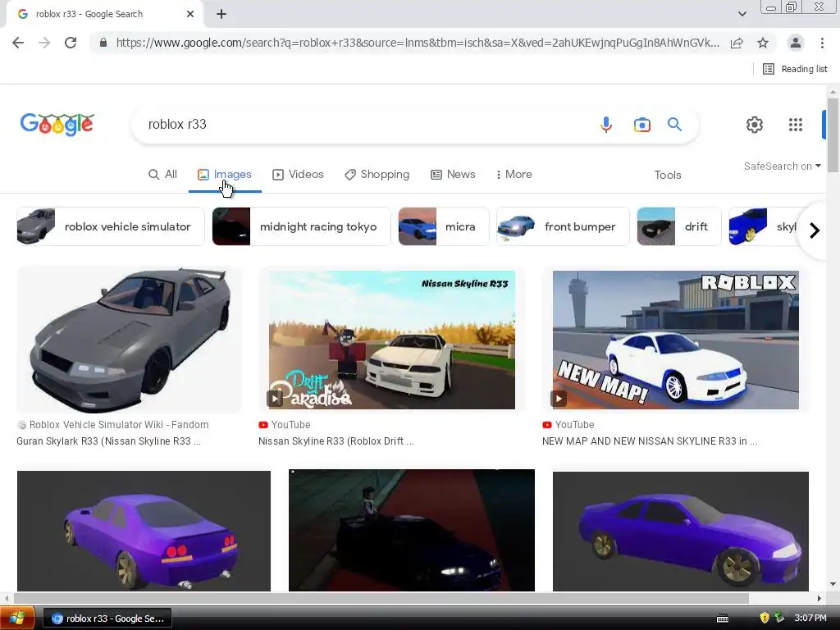The height and width of the screenshot is (630, 840).
Task: Open purple car side view thumbnail
Action: 680,531
